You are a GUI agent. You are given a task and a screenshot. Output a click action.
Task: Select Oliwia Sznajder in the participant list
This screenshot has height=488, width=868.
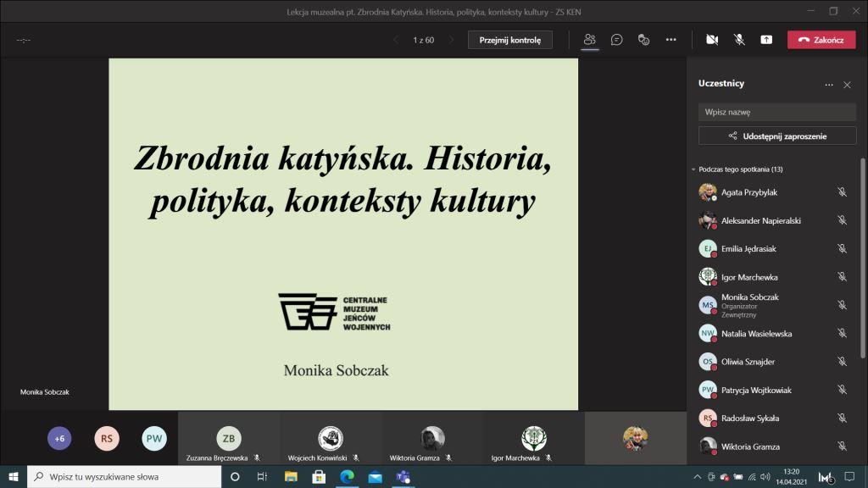748,362
